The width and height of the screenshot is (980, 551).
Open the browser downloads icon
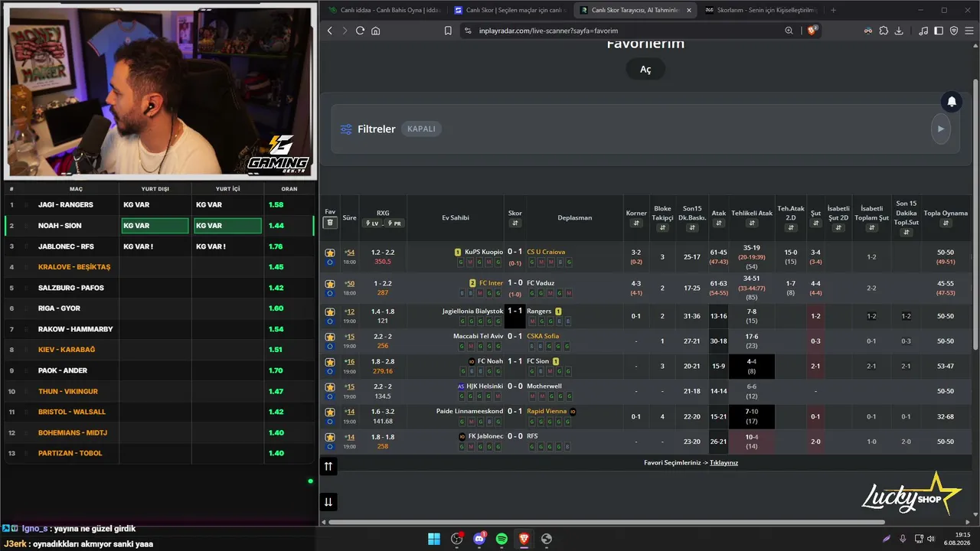899,31
